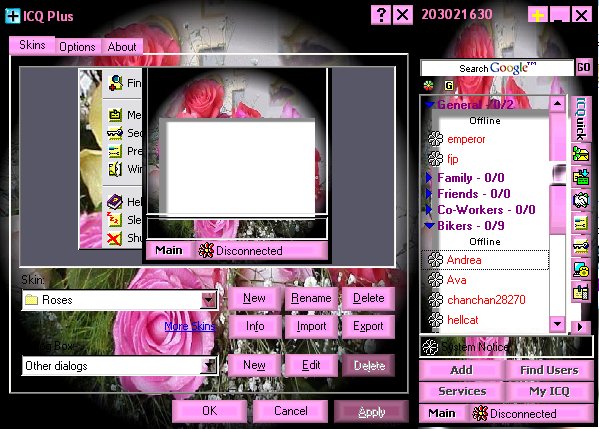Open help with the question mark button
Viewport: 599px width, 429px height.
(381, 15)
